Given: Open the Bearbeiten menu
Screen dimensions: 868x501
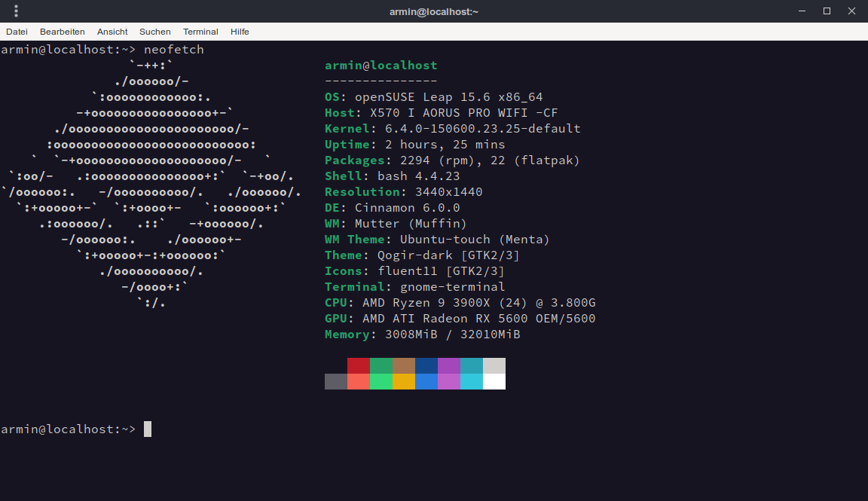Looking at the screenshot, I should (x=62, y=32).
